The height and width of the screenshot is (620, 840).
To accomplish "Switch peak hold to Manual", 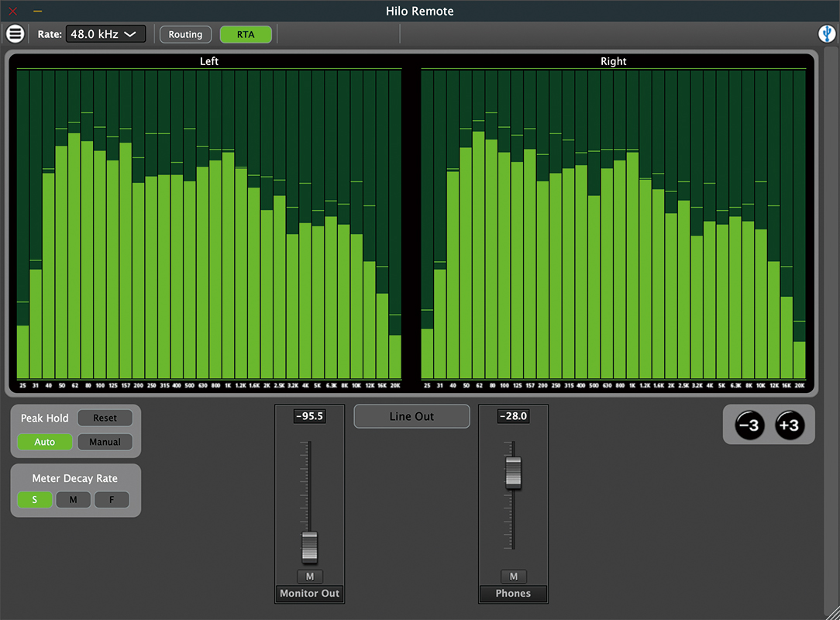I will [105, 442].
